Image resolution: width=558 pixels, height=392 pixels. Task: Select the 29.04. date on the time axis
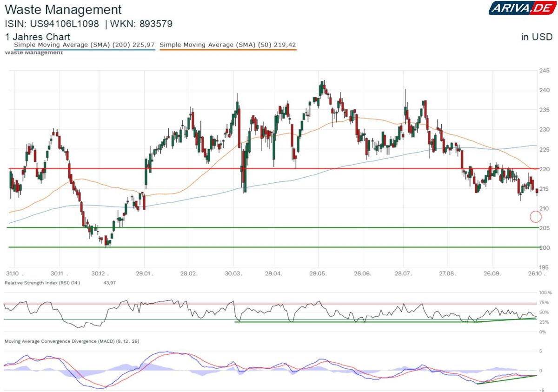(274, 274)
